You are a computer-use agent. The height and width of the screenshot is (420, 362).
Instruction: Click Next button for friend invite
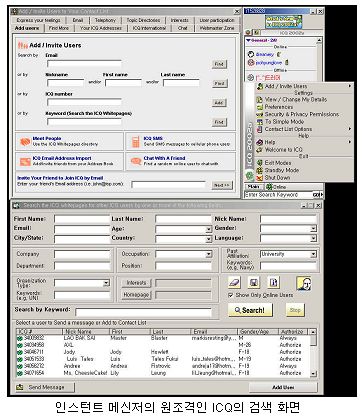pyautogui.click(x=222, y=185)
